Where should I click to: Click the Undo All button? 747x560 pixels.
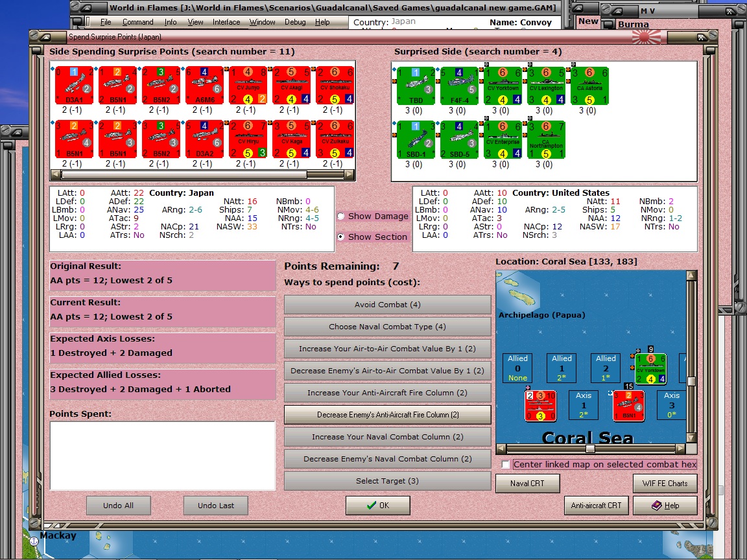(119, 506)
